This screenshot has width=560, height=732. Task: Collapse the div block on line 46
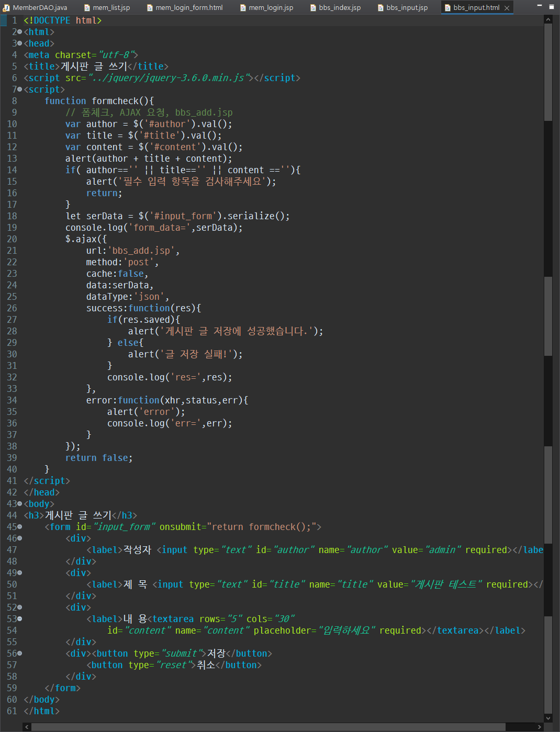(19, 538)
